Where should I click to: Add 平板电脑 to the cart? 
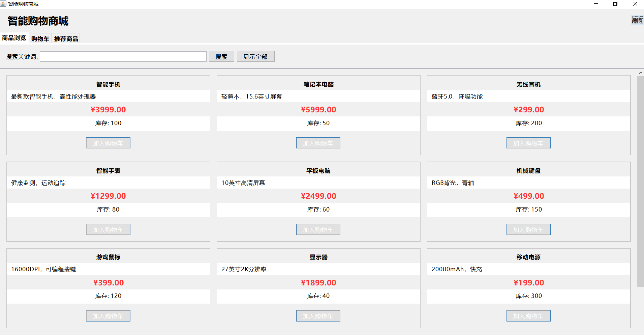[x=318, y=229]
